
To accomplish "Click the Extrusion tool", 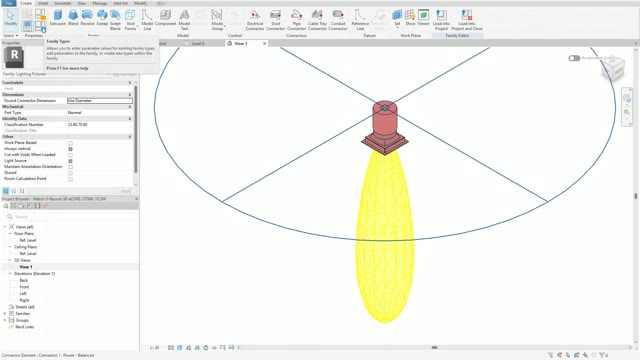I will click(x=58, y=18).
